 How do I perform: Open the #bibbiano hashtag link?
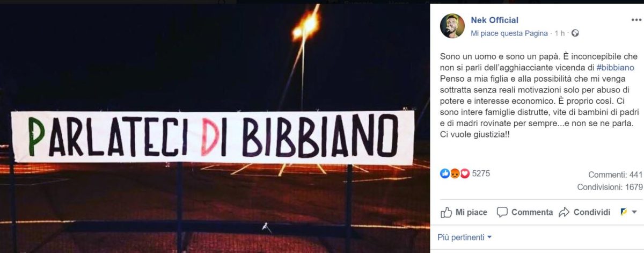click(615, 68)
